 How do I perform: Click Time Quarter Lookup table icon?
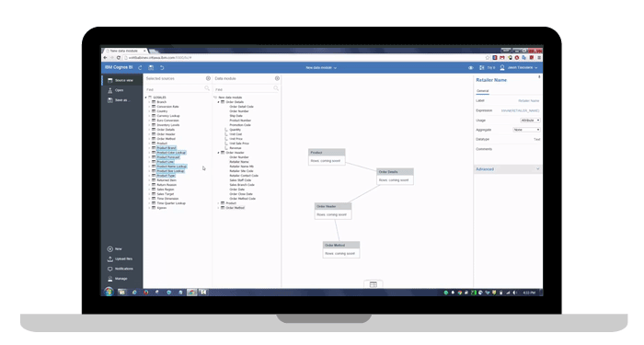[x=154, y=203]
